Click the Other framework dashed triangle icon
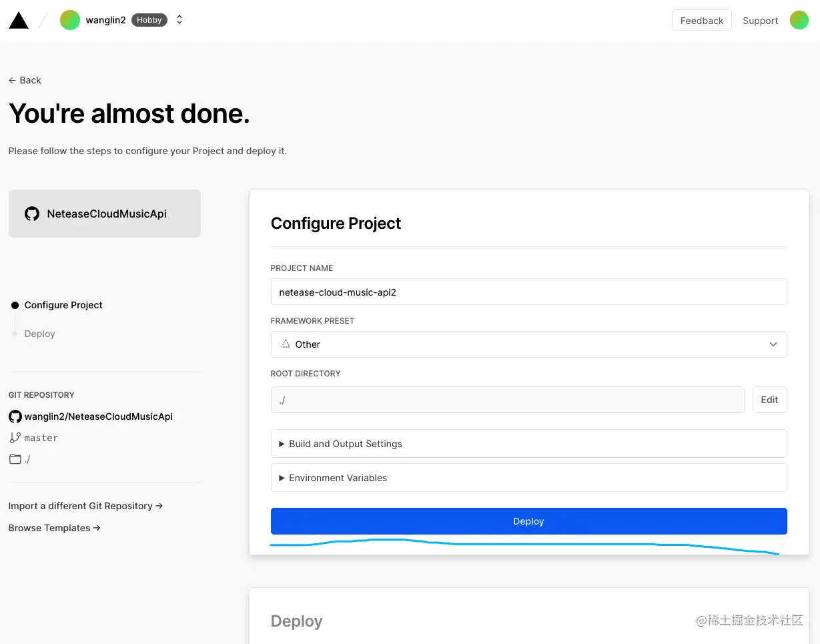Image resolution: width=820 pixels, height=644 pixels. (286, 344)
